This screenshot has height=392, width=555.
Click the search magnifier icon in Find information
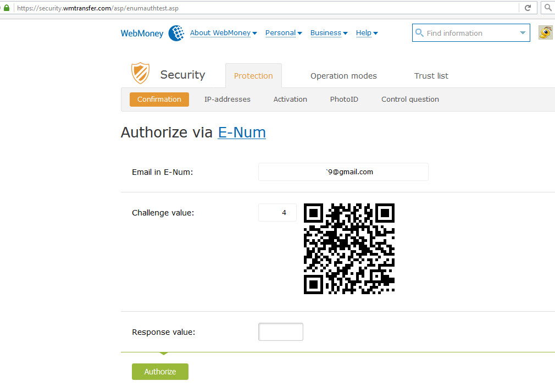pos(420,33)
